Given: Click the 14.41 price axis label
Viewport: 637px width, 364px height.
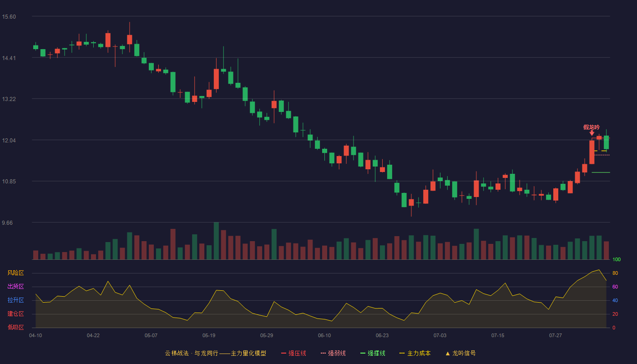Looking at the screenshot, I should coord(9,58).
